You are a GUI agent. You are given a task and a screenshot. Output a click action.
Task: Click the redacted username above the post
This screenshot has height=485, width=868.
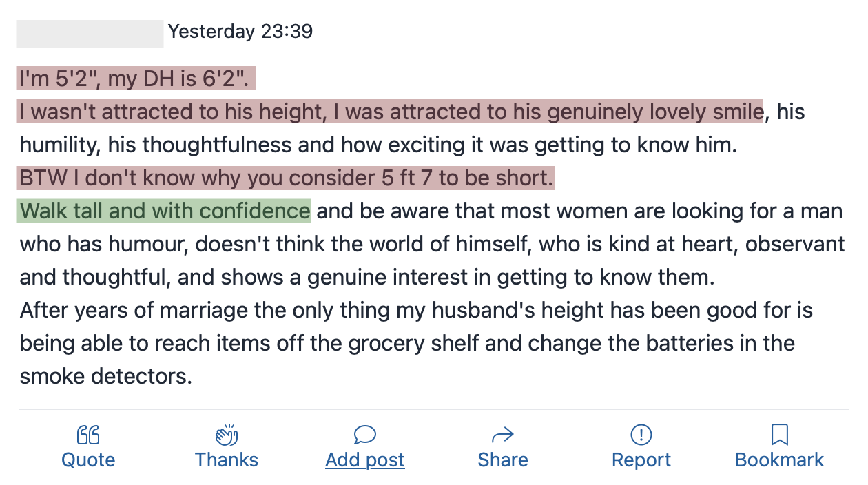tap(90, 33)
